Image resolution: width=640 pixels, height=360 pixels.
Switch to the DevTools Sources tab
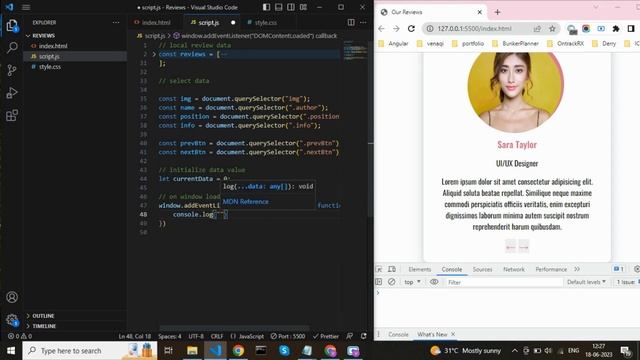click(x=482, y=269)
